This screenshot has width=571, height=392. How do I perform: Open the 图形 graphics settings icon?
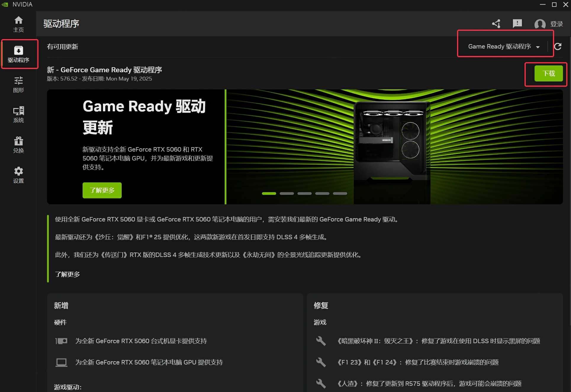[18, 84]
